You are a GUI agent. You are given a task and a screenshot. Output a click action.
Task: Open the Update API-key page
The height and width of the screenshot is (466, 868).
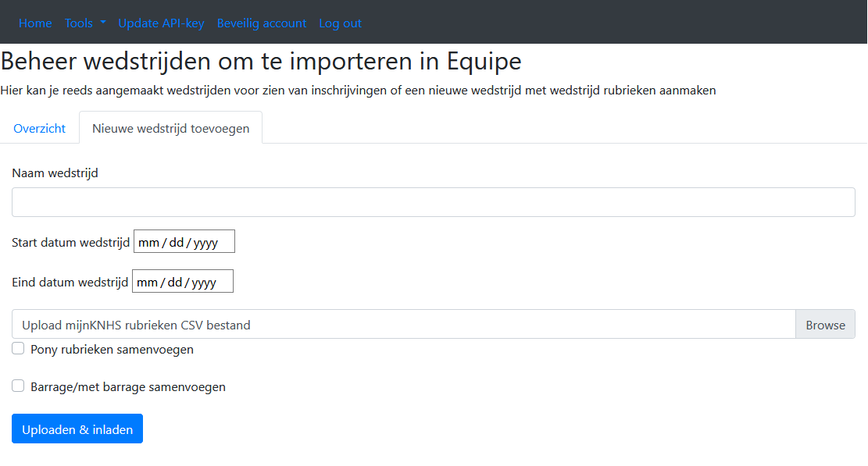point(161,23)
